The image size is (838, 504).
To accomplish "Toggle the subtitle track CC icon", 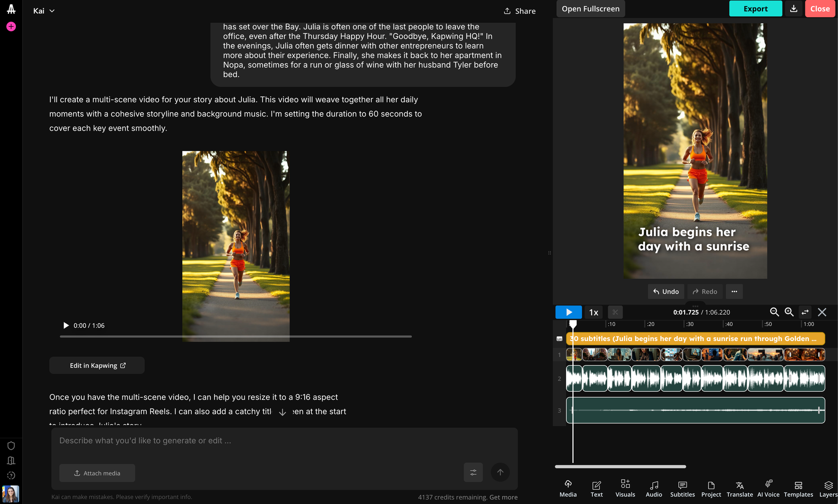I will (559, 339).
